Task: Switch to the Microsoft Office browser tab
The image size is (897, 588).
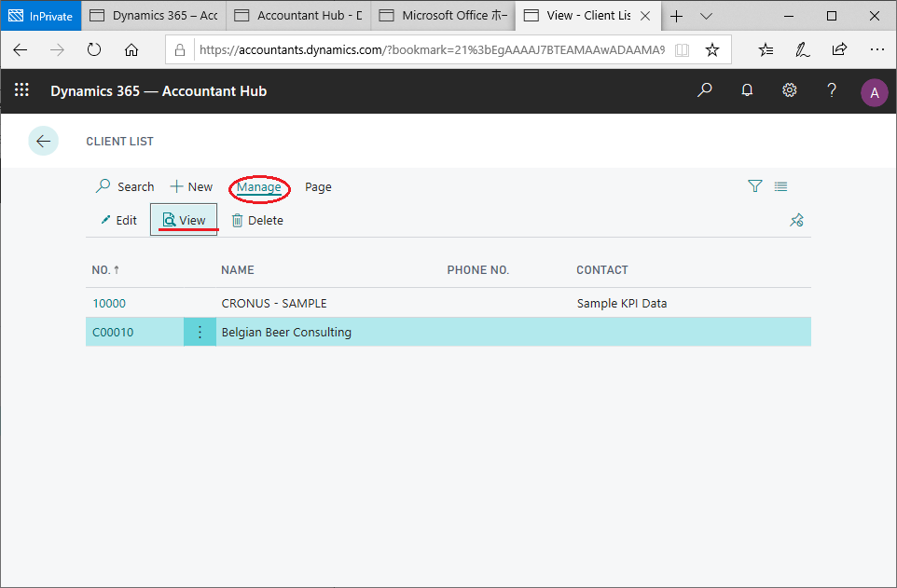Action: [443, 16]
